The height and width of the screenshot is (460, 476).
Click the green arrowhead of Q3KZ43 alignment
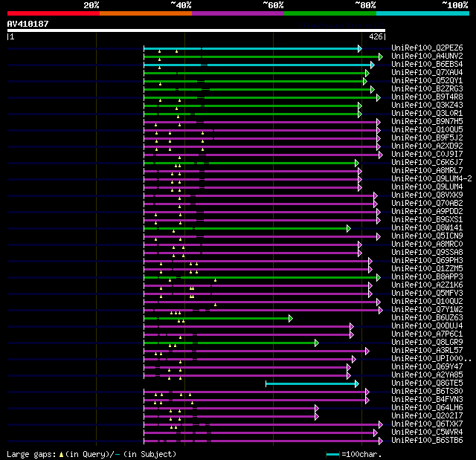coord(360,106)
